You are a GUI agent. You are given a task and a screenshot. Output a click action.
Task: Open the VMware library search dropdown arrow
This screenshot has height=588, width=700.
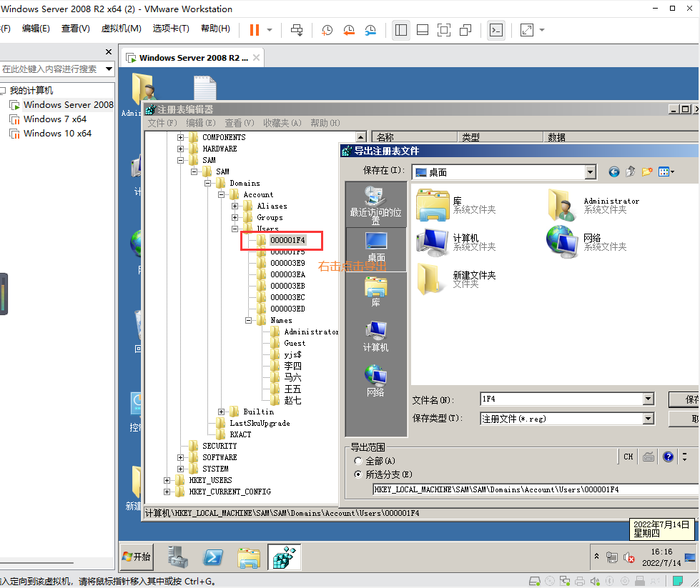coord(109,69)
